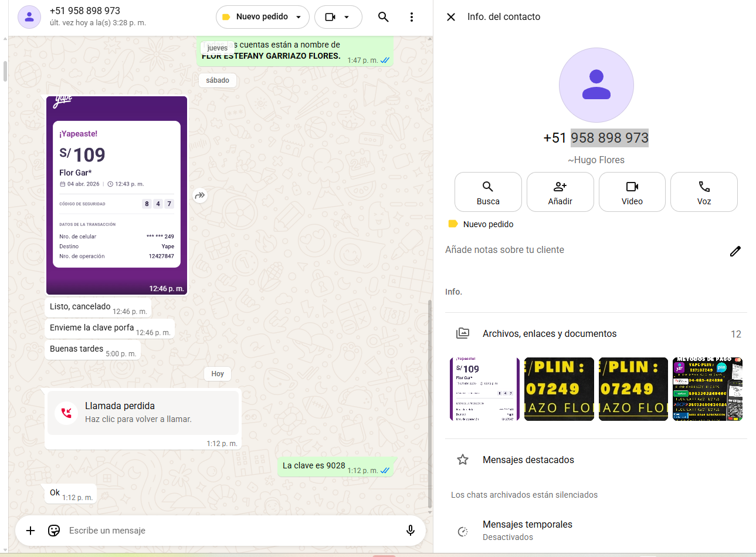Start a Video call from contact info
This screenshot has width=756, height=557.
click(x=632, y=192)
